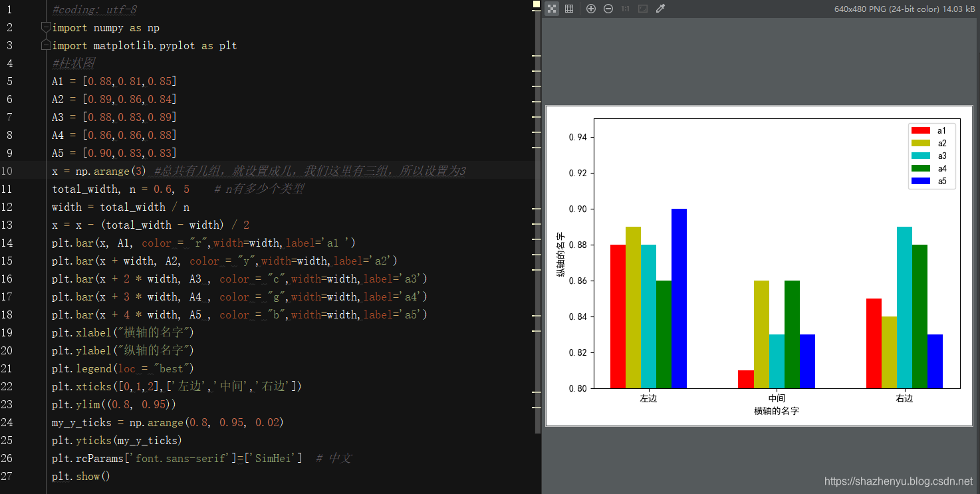This screenshot has height=494, width=980.
Task: Toggle the grid display icon
Action: (569, 9)
